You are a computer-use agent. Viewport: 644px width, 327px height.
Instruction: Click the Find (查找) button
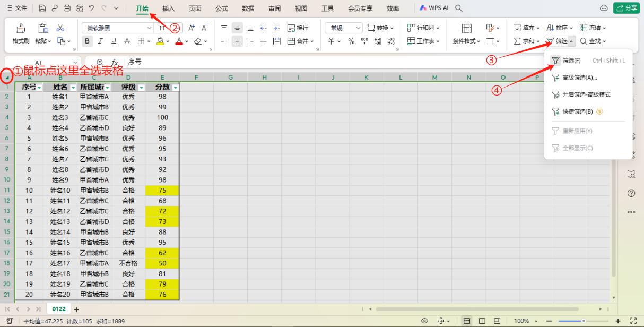click(x=593, y=41)
